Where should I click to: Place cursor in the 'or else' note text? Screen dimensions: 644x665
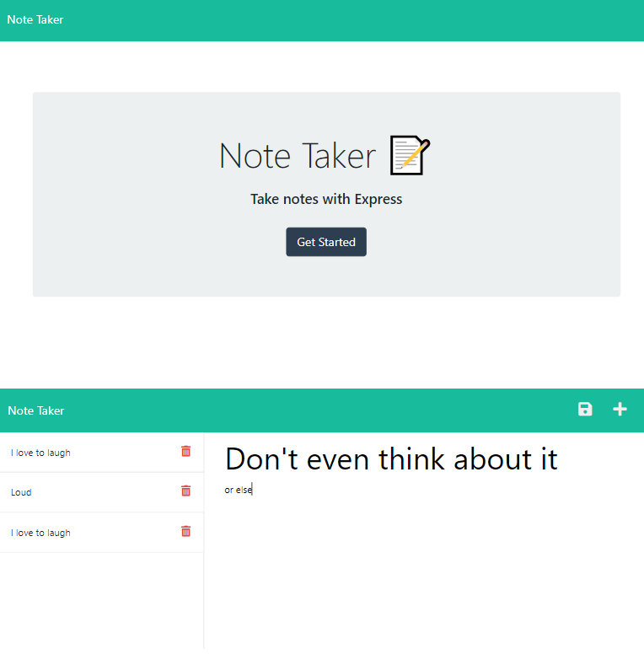coord(239,490)
